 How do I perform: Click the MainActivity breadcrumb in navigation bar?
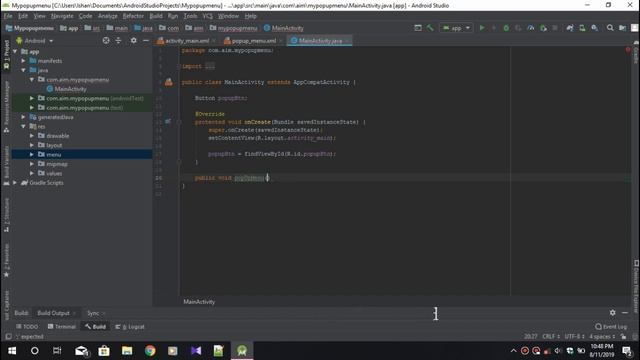(x=284, y=28)
